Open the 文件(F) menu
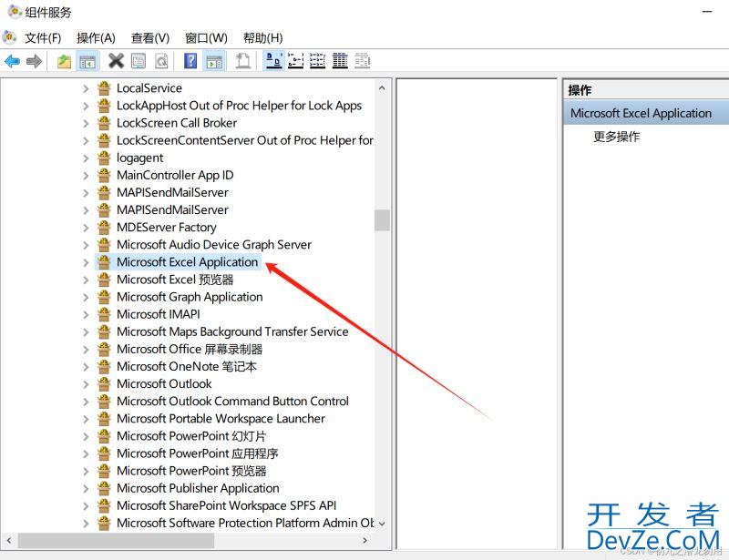Image resolution: width=729 pixels, height=560 pixels. 43,37
